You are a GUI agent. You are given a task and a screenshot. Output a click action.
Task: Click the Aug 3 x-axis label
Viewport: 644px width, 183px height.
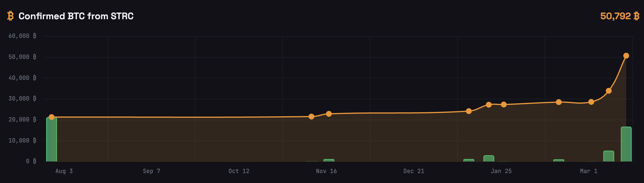[x=64, y=171]
